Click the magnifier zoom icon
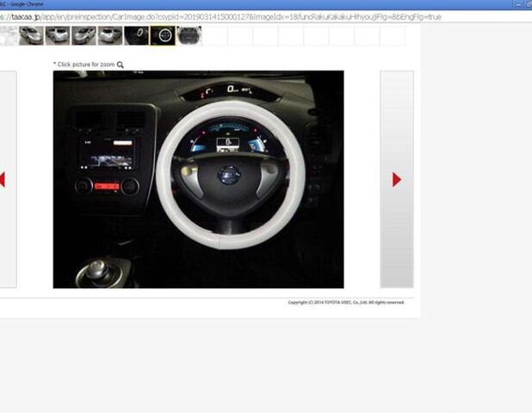This screenshot has width=532, height=413. [121, 65]
